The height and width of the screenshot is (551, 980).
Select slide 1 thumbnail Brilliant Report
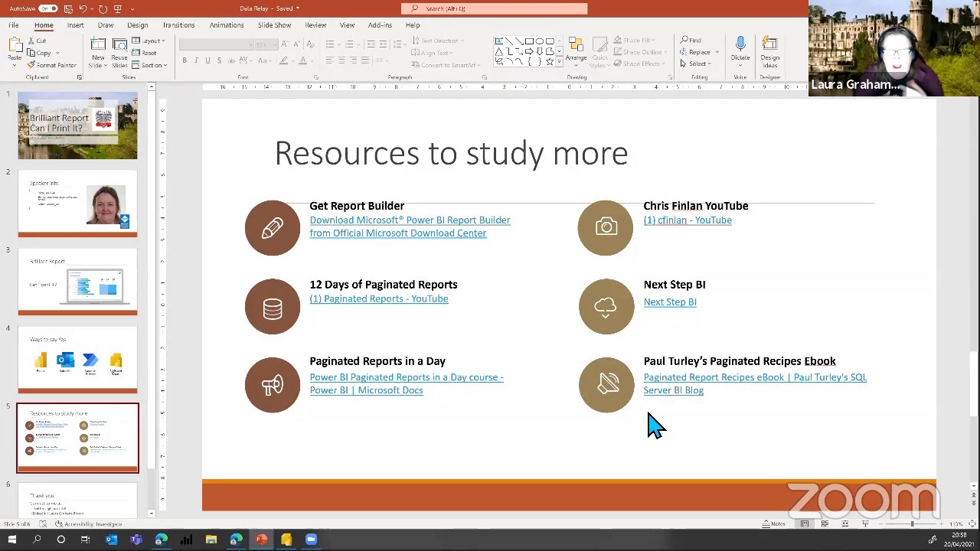(x=77, y=126)
